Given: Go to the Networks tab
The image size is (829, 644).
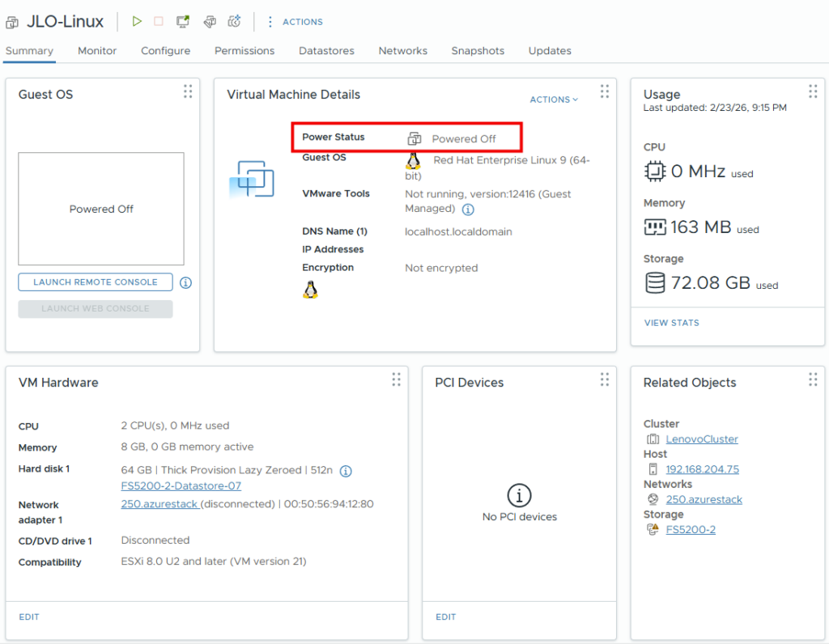Looking at the screenshot, I should (402, 51).
